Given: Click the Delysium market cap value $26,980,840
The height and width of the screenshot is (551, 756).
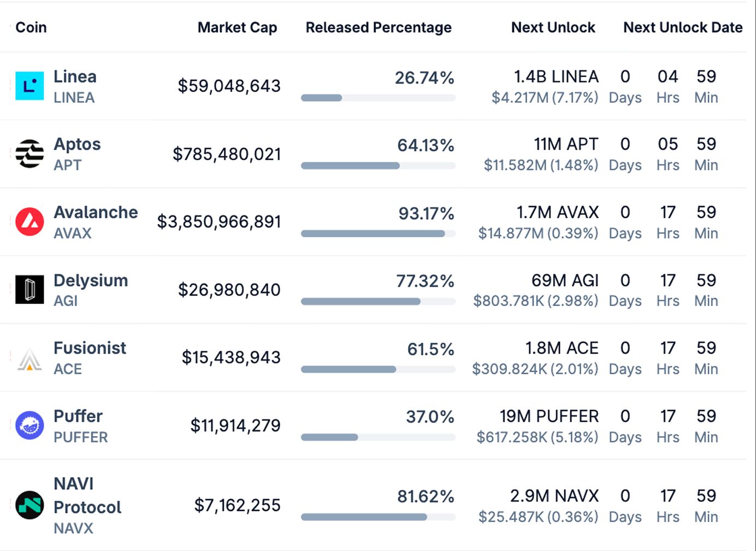Looking at the screenshot, I should coord(229,290).
